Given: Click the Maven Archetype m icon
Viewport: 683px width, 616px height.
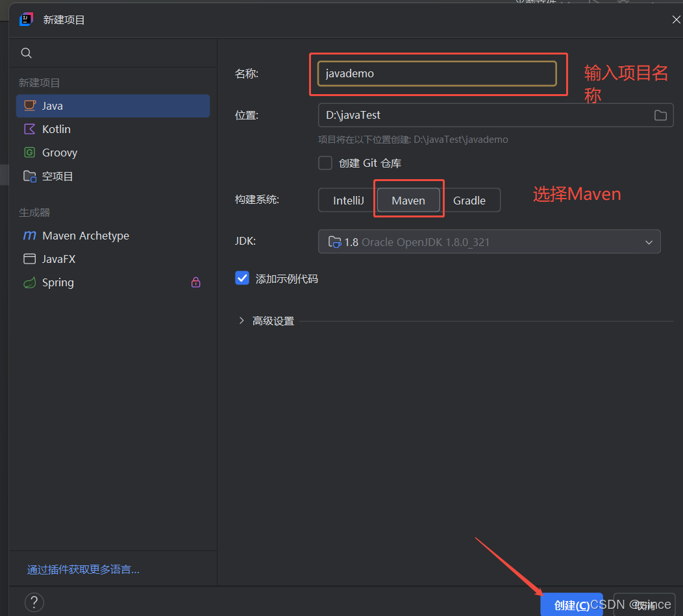Looking at the screenshot, I should (30, 235).
